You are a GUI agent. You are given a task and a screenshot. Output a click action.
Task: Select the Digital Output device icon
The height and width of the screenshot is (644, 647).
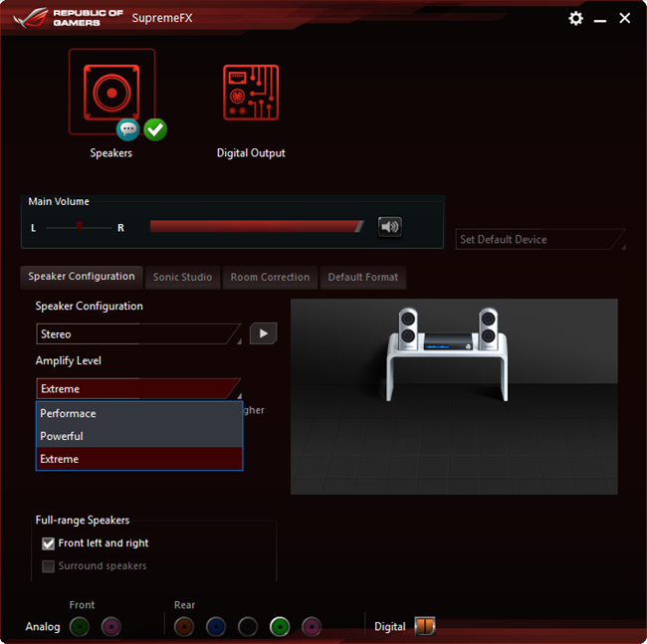(251, 93)
